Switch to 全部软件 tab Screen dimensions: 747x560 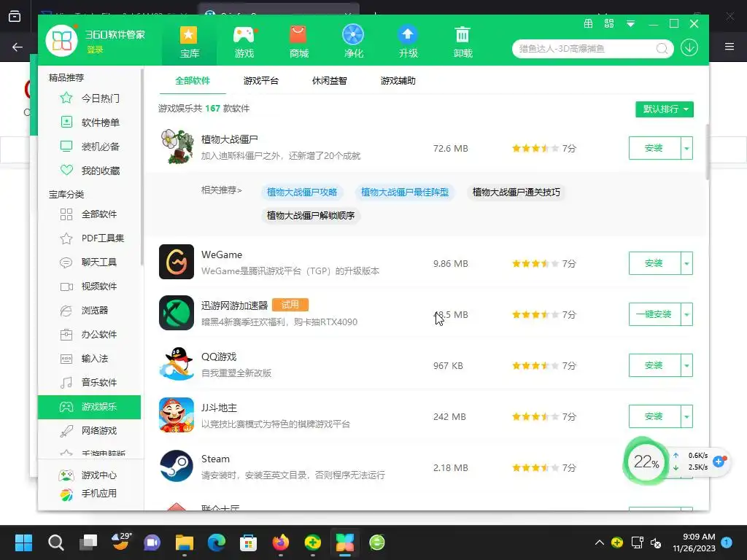tap(193, 81)
